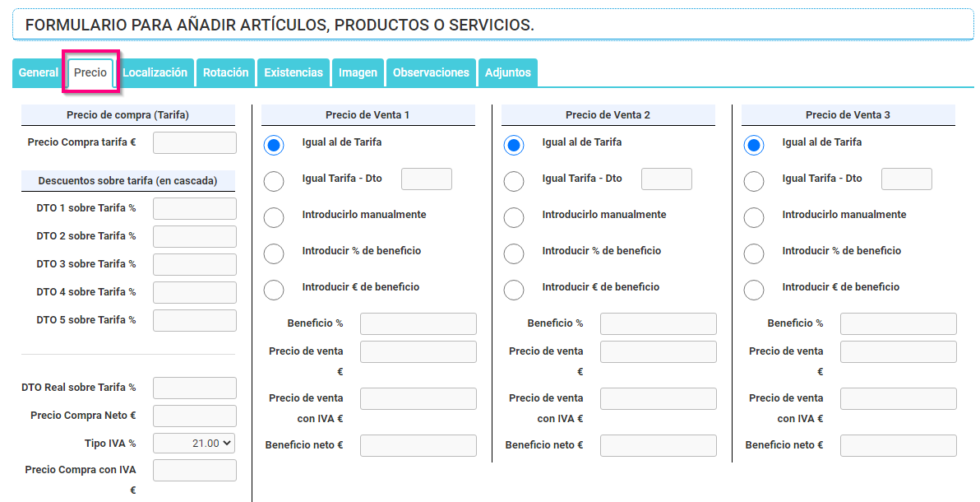
Task: Show the Adjuntos tab
Action: pyautogui.click(x=508, y=72)
